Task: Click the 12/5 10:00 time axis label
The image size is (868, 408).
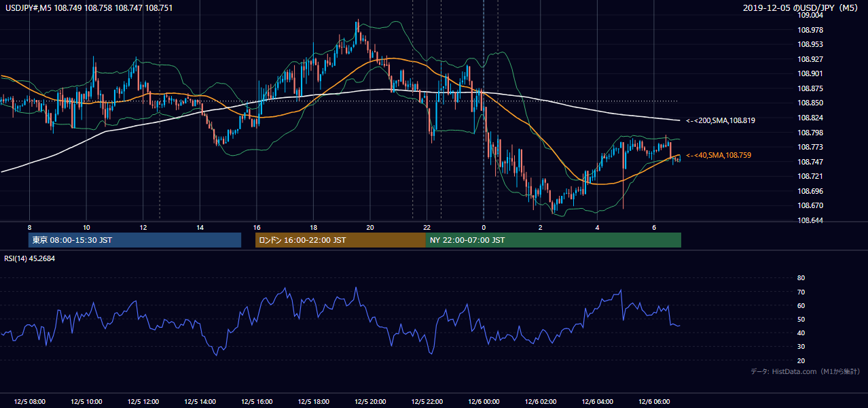Action: (x=86, y=402)
